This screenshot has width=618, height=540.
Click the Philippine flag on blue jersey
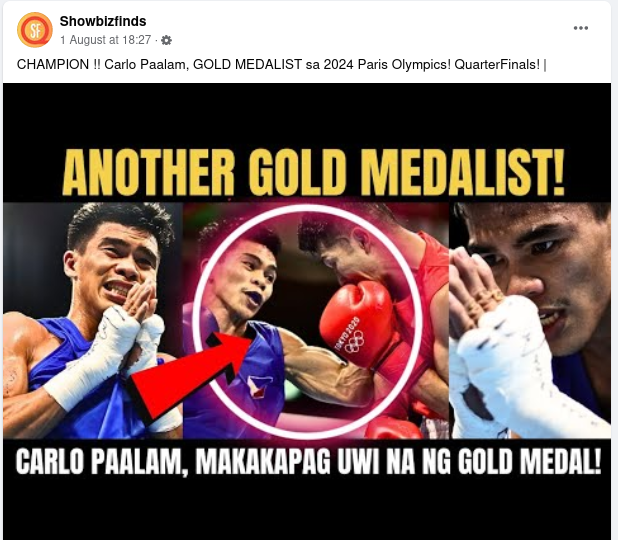coord(259,387)
